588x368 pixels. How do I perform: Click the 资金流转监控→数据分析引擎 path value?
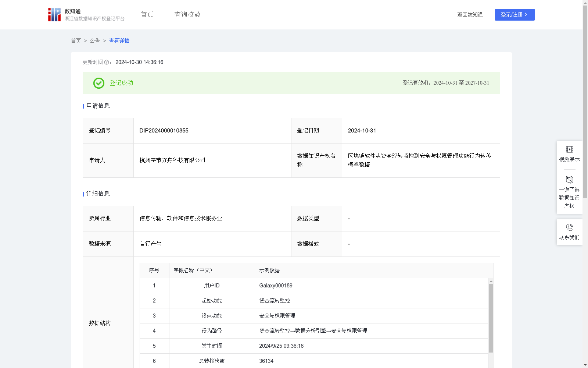coord(313,331)
